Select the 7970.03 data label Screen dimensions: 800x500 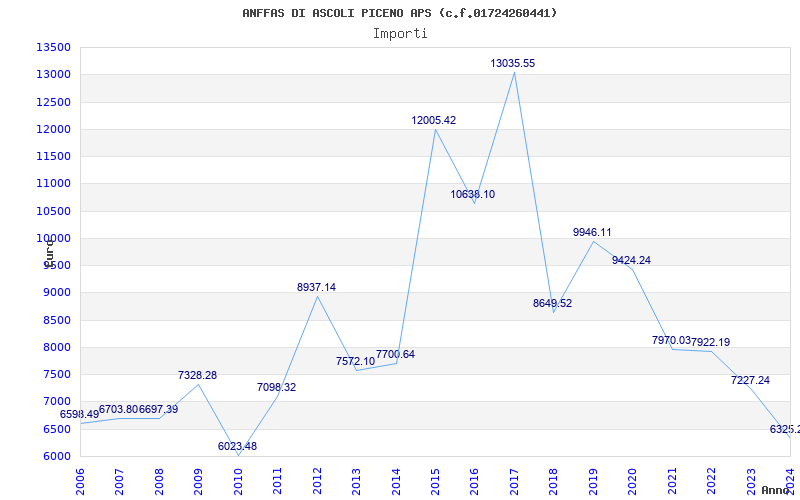point(671,340)
